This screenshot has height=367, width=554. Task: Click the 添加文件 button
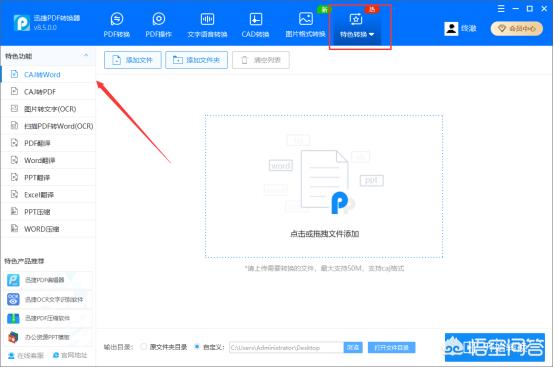(132, 60)
